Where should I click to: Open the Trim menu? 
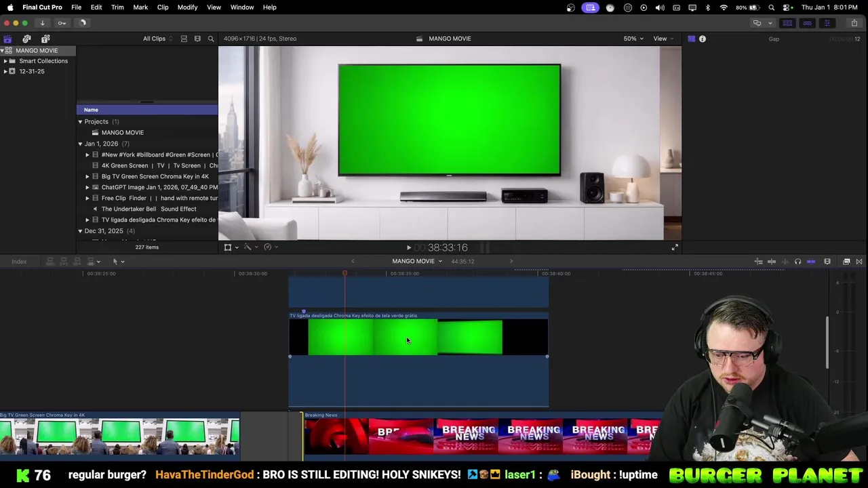tap(117, 7)
